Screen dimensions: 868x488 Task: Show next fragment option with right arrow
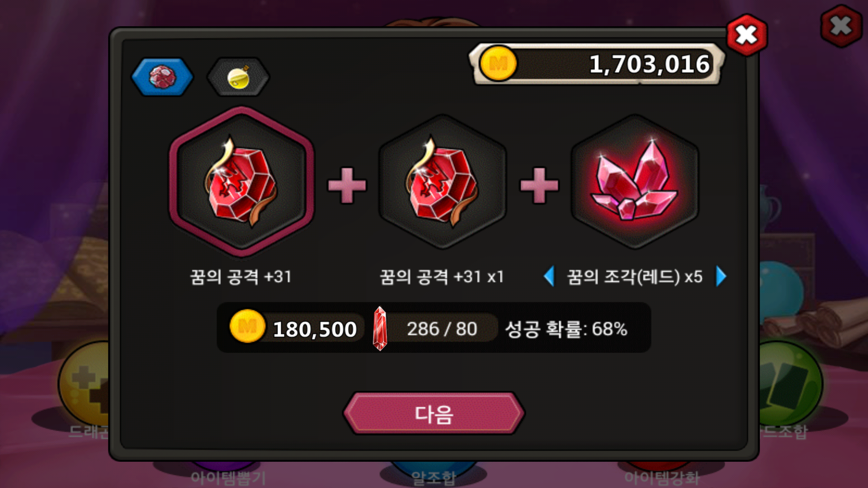click(721, 276)
